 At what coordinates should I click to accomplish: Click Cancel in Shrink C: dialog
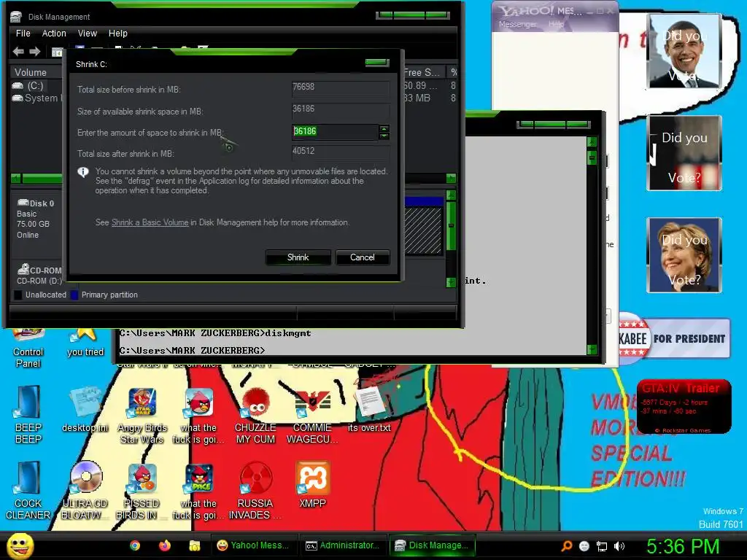pyautogui.click(x=363, y=257)
